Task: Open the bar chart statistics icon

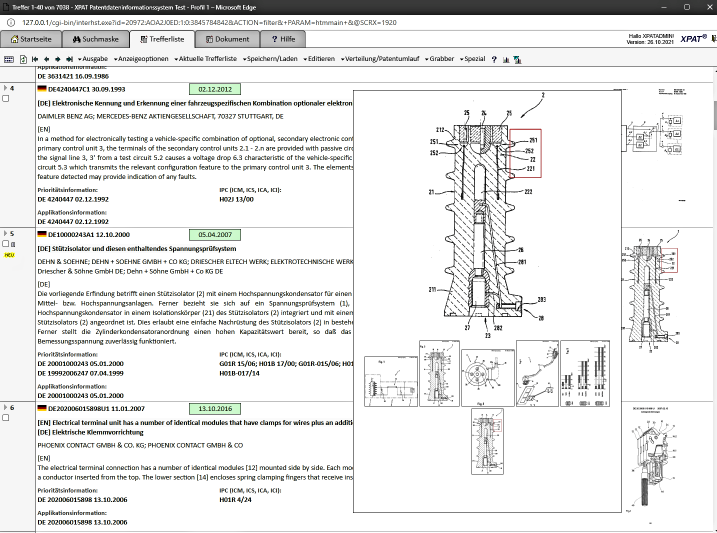Action: [506, 59]
